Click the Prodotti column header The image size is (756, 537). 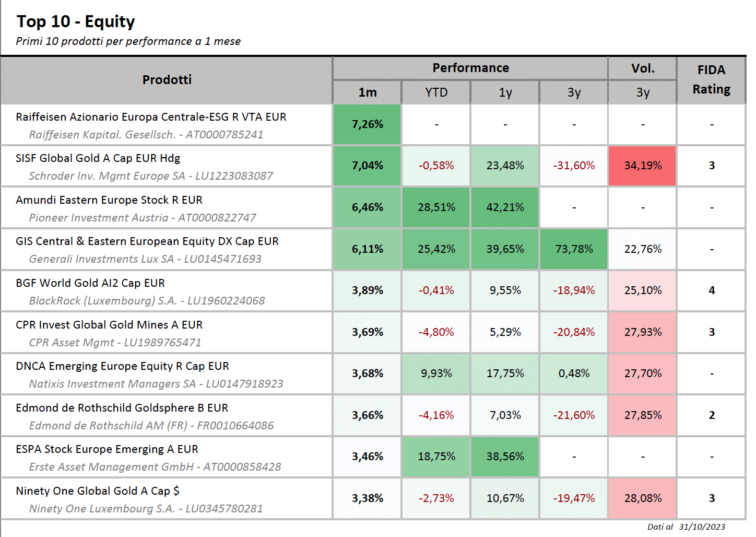click(167, 80)
